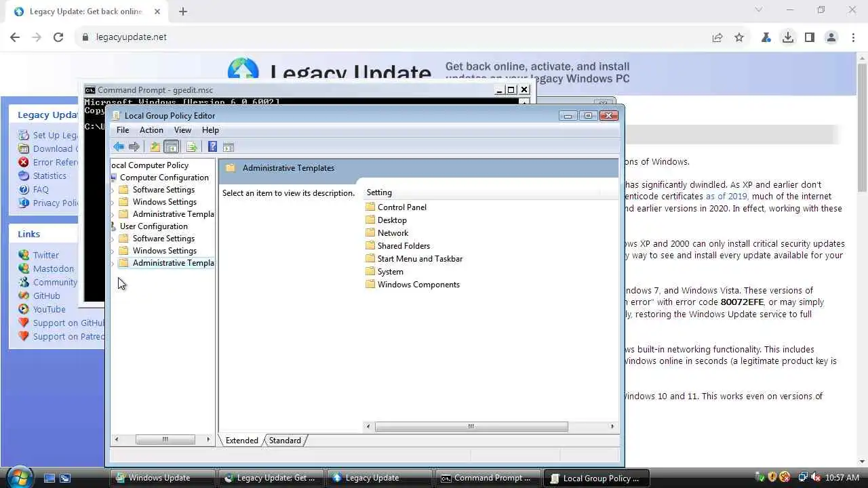Screen dimensions: 868x488
Task: Click the settings pane horizontal scrollbar thumb
Action: (471, 426)
